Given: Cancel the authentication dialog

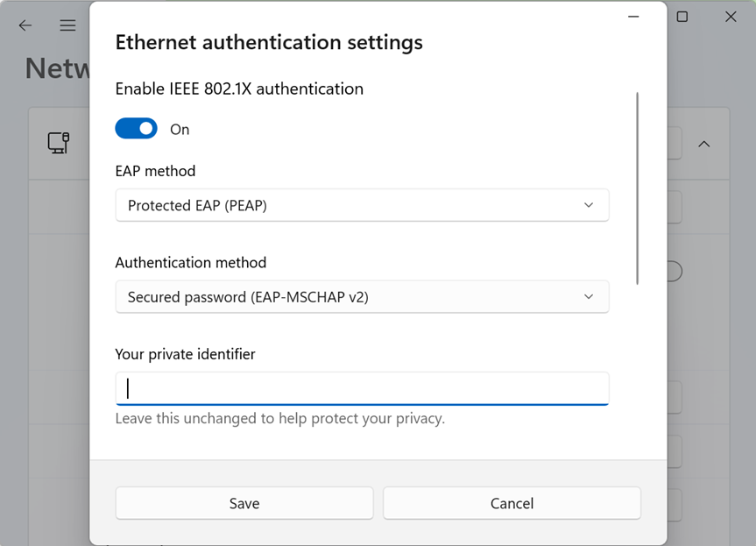Looking at the screenshot, I should 512,504.
